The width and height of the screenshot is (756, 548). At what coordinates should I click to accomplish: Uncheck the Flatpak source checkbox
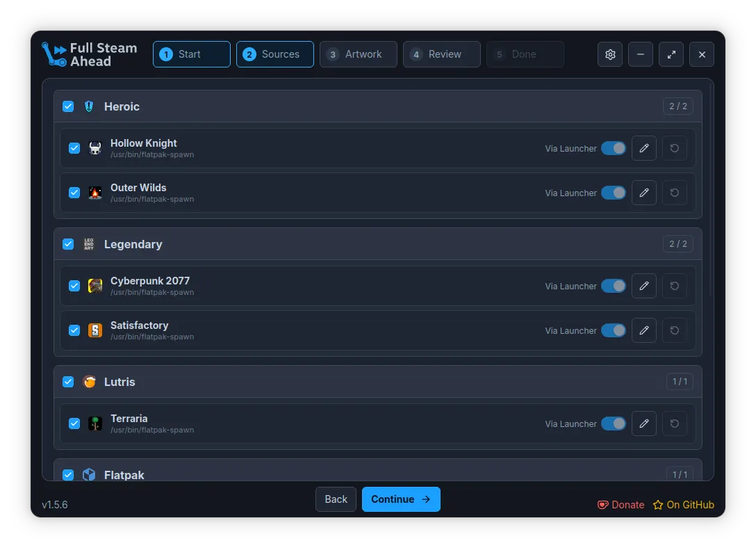(68, 475)
